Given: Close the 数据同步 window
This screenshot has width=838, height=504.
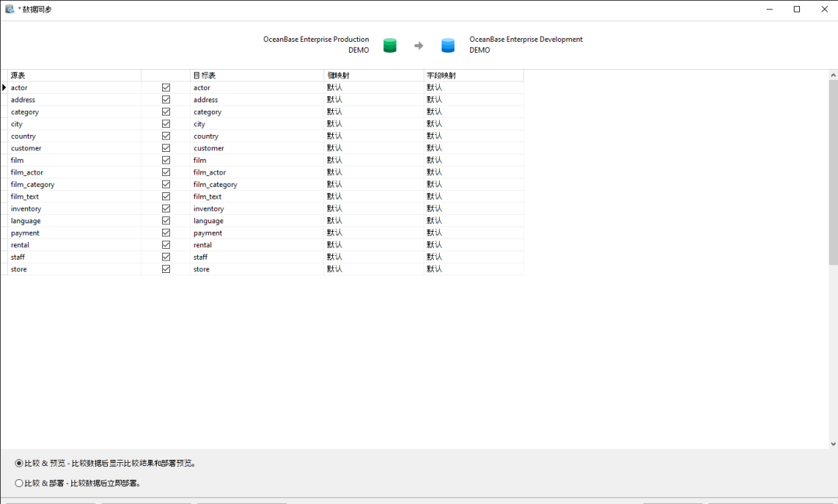Looking at the screenshot, I should click(824, 9).
